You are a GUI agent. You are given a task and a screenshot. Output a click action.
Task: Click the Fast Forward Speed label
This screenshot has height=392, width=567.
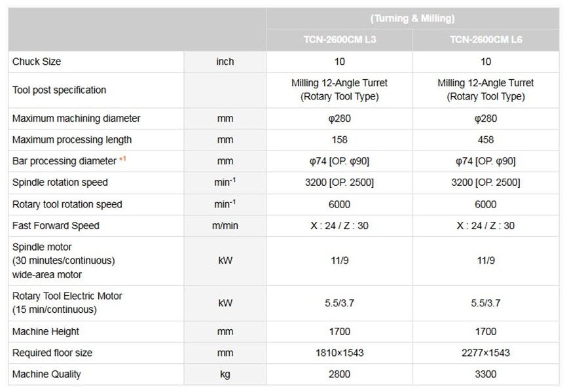click(56, 226)
